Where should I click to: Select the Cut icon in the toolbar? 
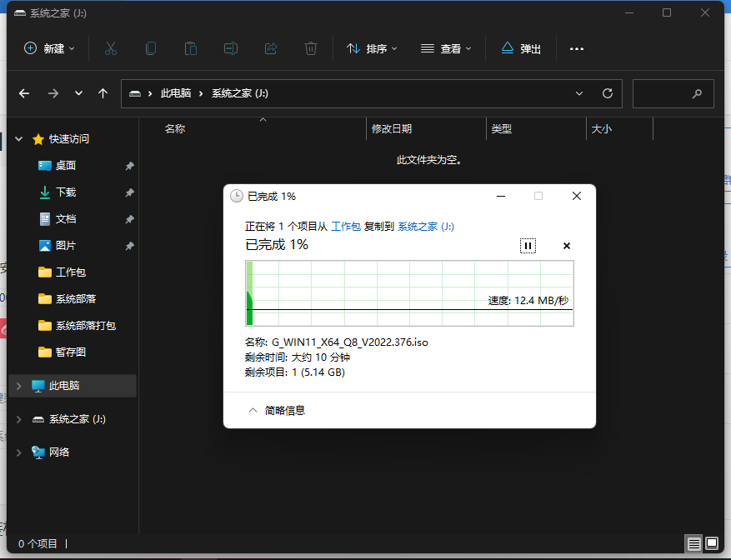click(x=111, y=48)
